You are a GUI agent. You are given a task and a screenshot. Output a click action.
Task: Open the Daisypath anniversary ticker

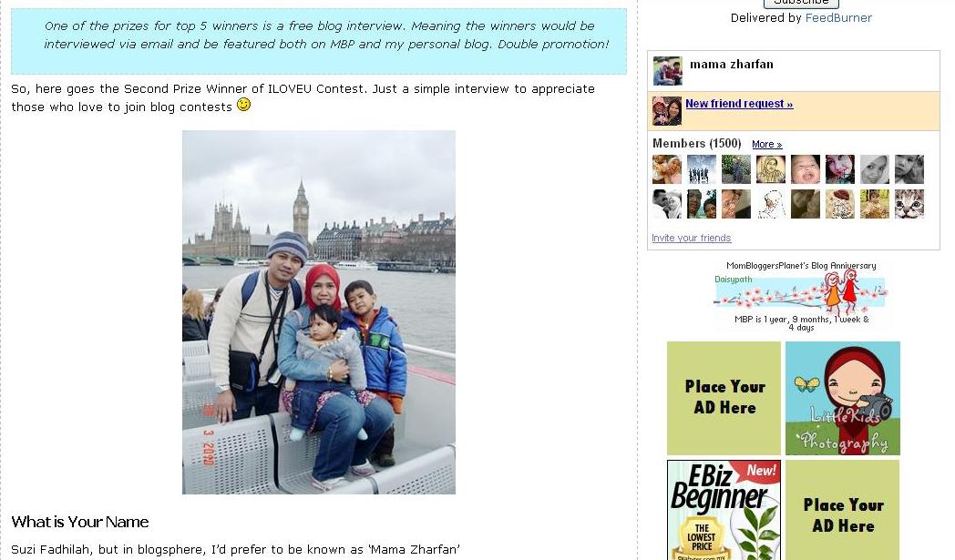click(800, 295)
